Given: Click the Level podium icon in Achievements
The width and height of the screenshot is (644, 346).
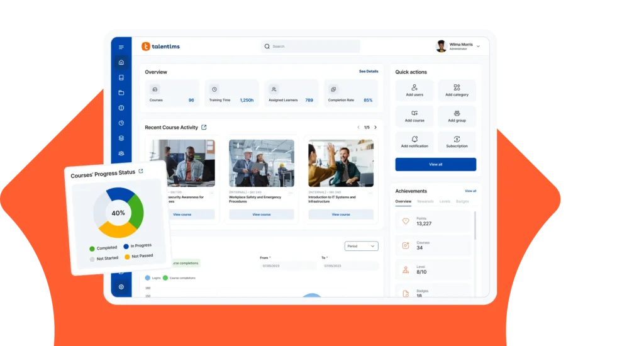Looking at the screenshot, I should pyautogui.click(x=406, y=270).
